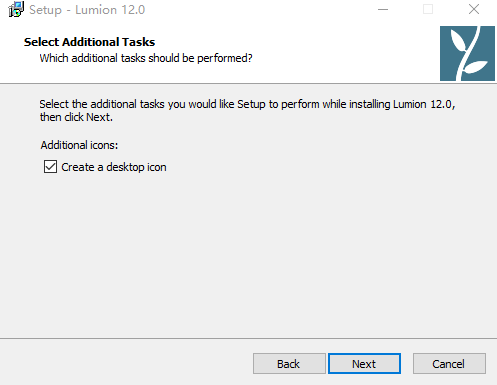The height and width of the screenshot is (385, 497).
Task: Click the 'Setup - Lumion 12.0' title text
Action: (87, 10)
